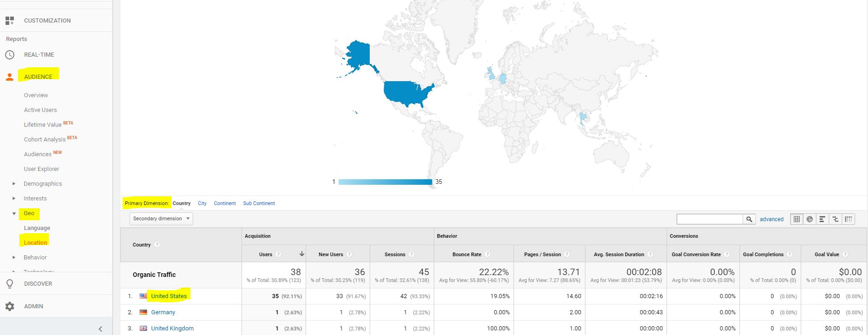Expand the Interests section arrow
The width and height of the screenshot is (868, 335).
(x=14, y=199)
